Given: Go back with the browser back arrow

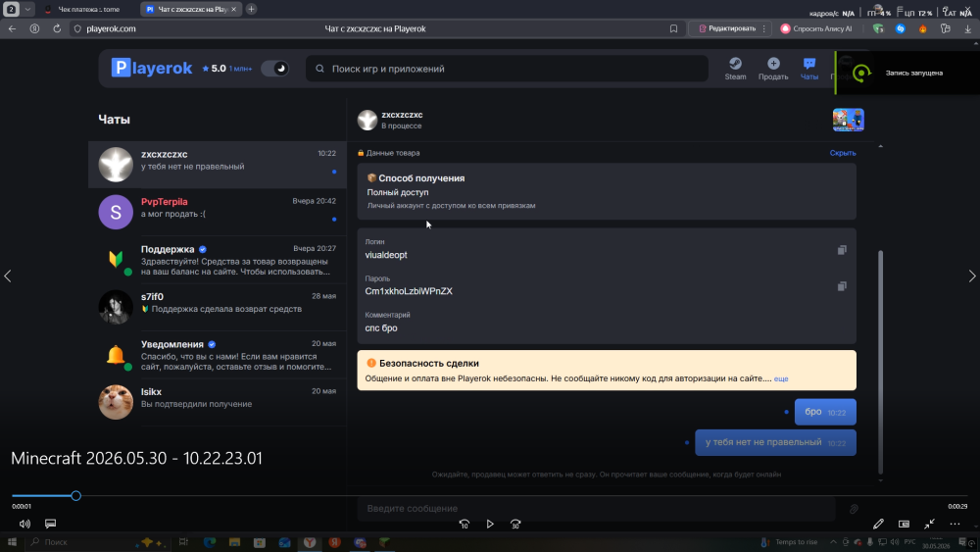Looking at the screenshot, I should coord(12,28).
